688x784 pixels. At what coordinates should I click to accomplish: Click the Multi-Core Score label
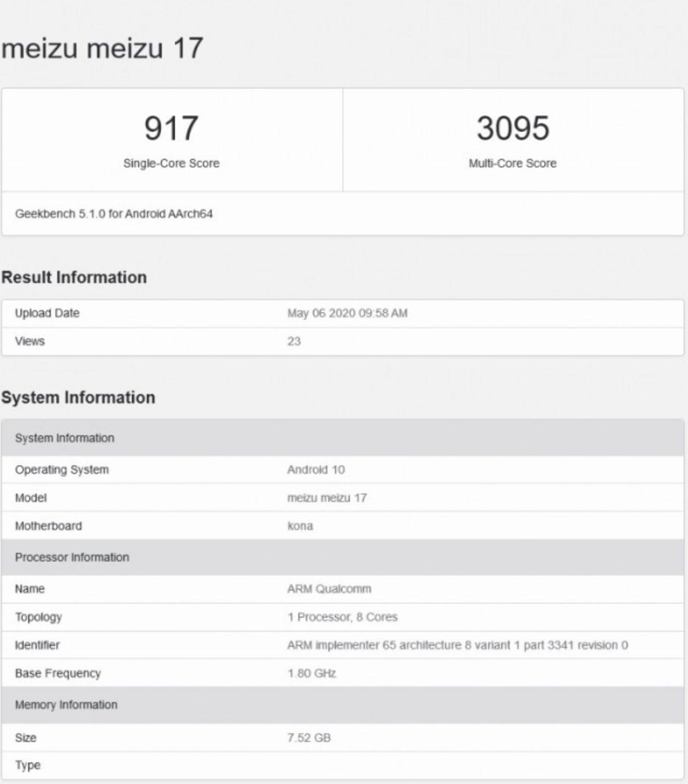tap(513, 163)
